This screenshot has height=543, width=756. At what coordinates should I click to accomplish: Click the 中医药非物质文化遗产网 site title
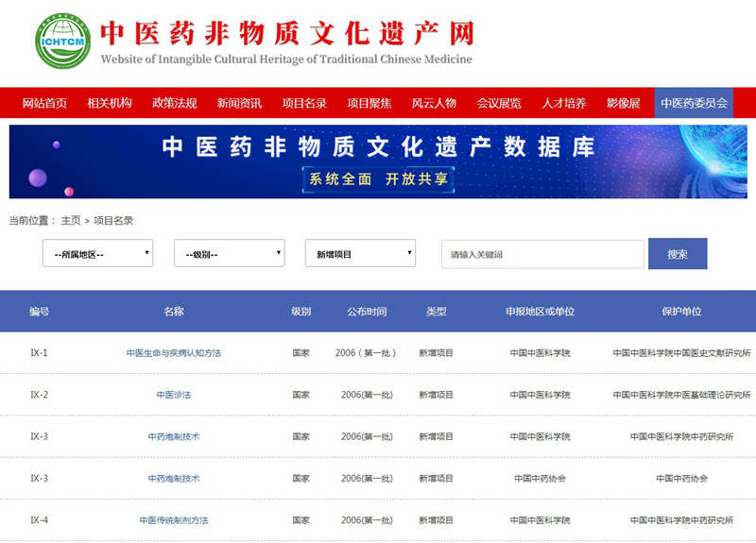286,33
